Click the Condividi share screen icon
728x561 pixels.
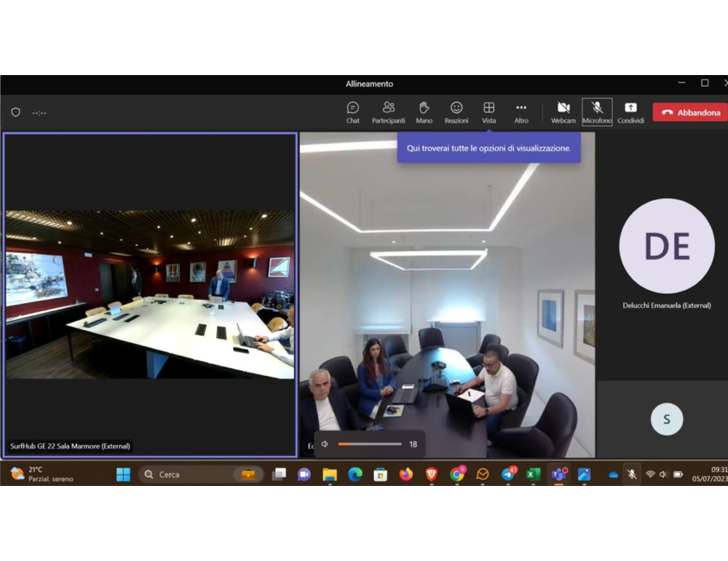pyautogui.click(x=630, y=112)
